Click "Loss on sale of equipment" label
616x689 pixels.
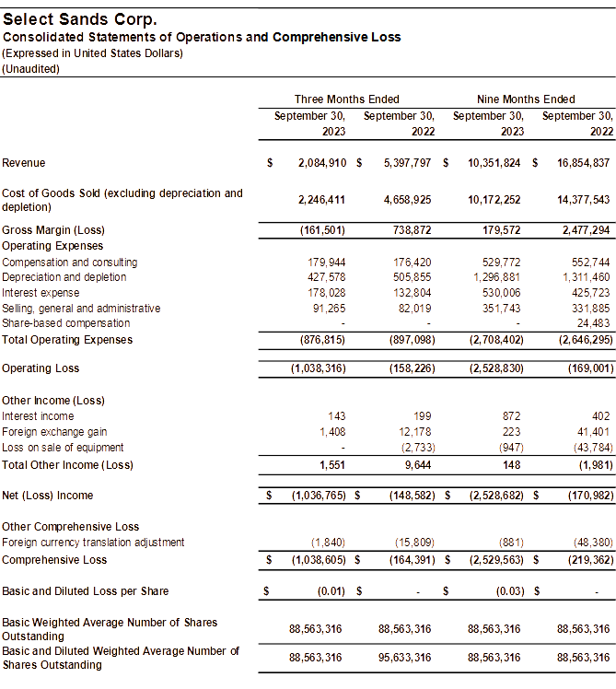coord(63,448)
